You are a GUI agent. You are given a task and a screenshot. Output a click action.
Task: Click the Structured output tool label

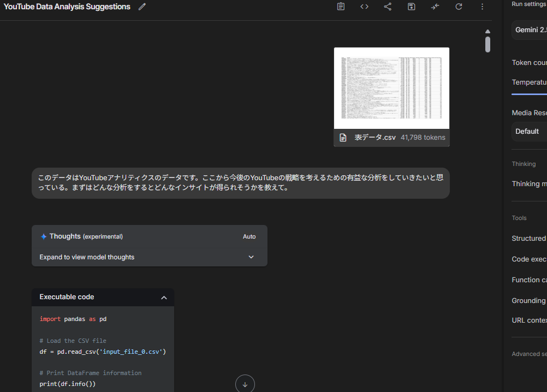click(529, 239)
